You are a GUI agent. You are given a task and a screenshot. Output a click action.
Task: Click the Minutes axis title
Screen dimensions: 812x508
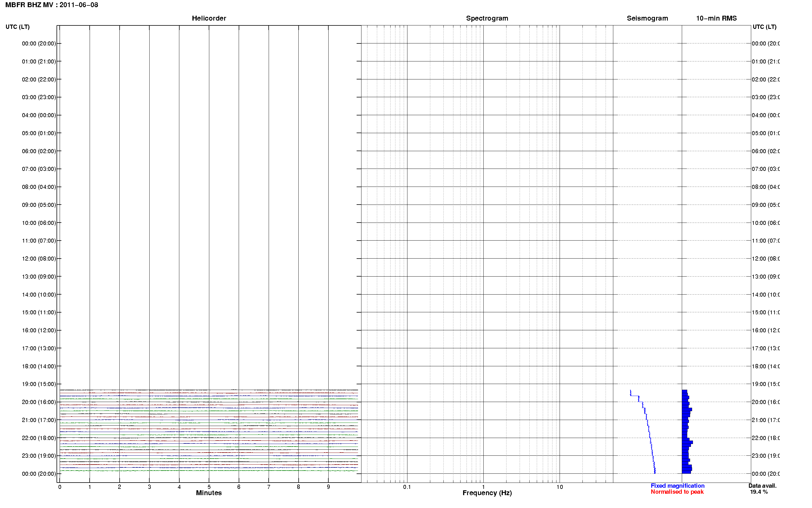point(209,493)
